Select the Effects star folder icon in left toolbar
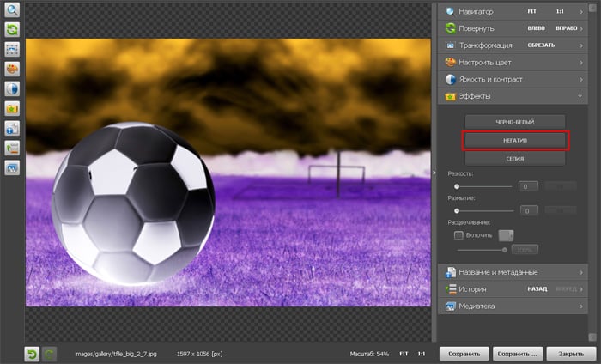The image size is (601, 364). click(13, 109)
